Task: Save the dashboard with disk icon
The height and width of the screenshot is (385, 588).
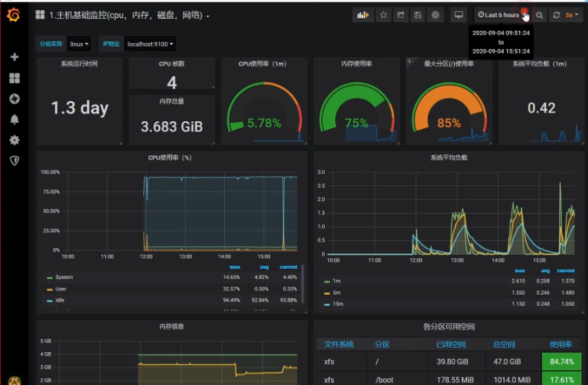Action: pos(417,15)
